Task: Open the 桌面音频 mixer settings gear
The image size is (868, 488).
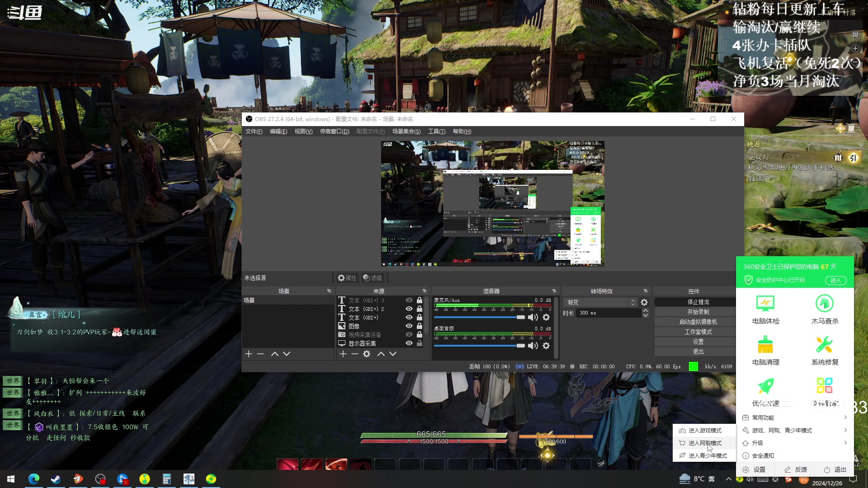Action: click(546, 346)
